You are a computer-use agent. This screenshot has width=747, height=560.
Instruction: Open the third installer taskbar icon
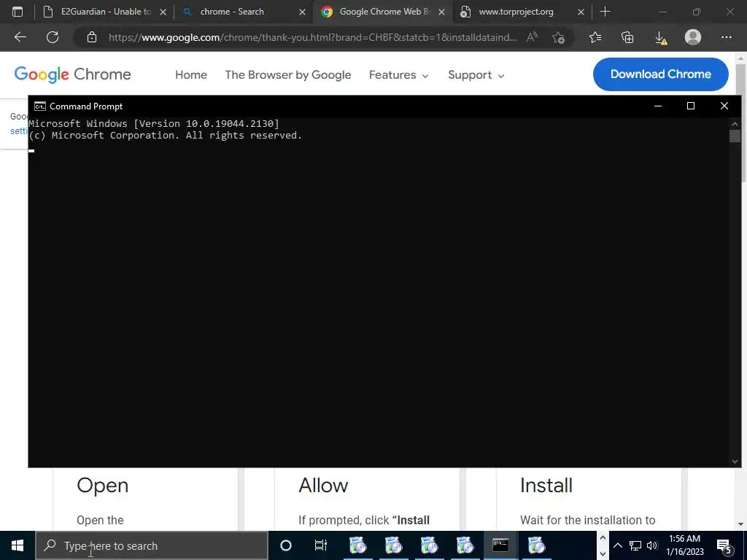[429, 545]
